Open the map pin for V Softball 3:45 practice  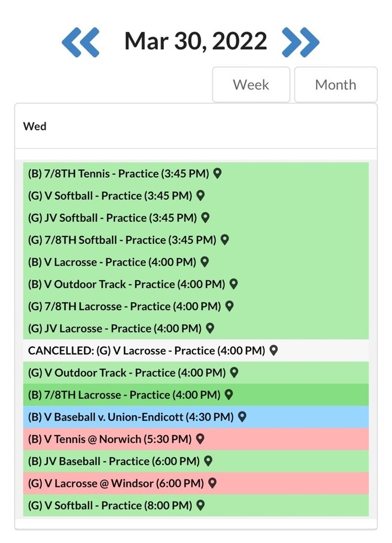[199, 195]
